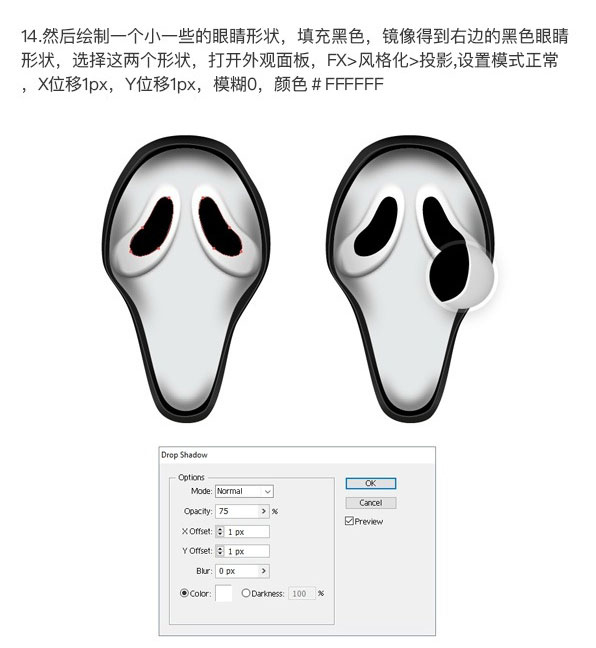
Task: Click the Drop Shadow dialog title
Action: point(184,455)
